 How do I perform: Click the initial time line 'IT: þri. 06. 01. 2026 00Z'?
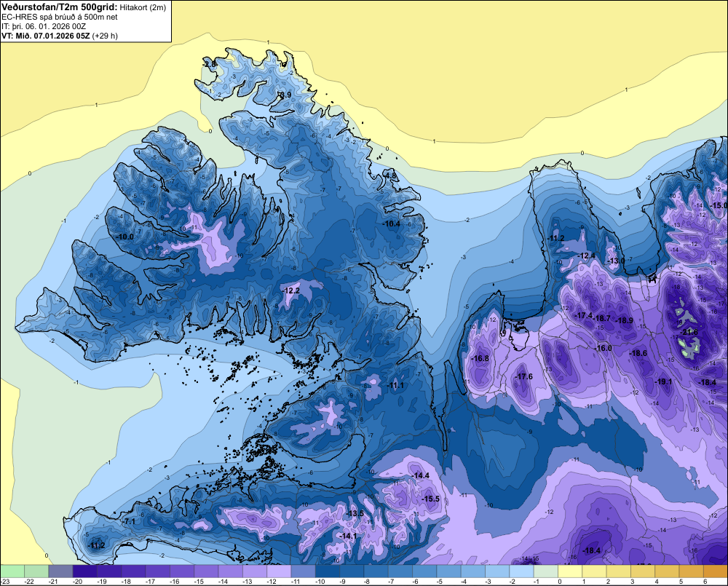click(x=44, y=26)
